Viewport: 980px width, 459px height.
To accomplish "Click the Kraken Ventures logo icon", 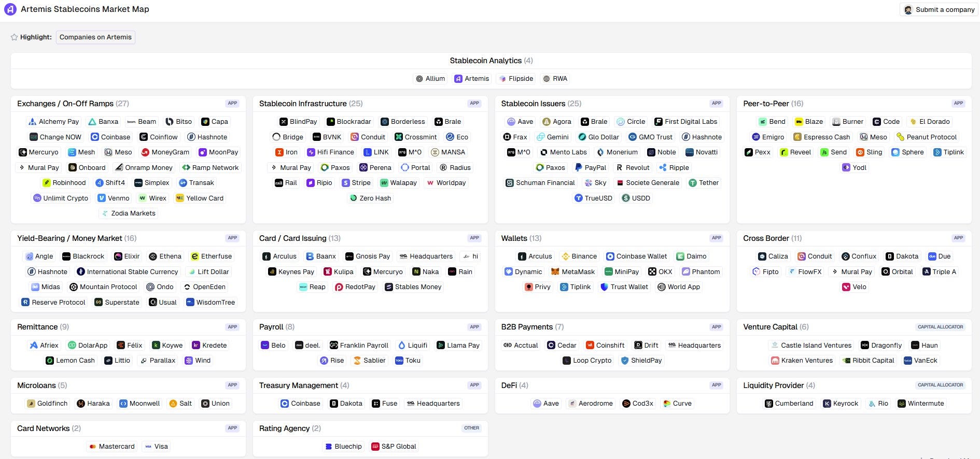I will coord(775,361).
